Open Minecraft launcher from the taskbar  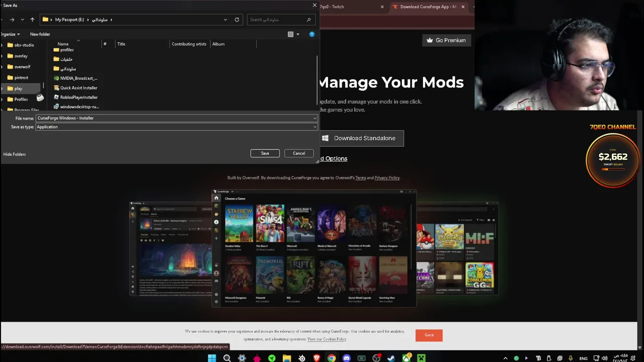[x=421, y=358]
